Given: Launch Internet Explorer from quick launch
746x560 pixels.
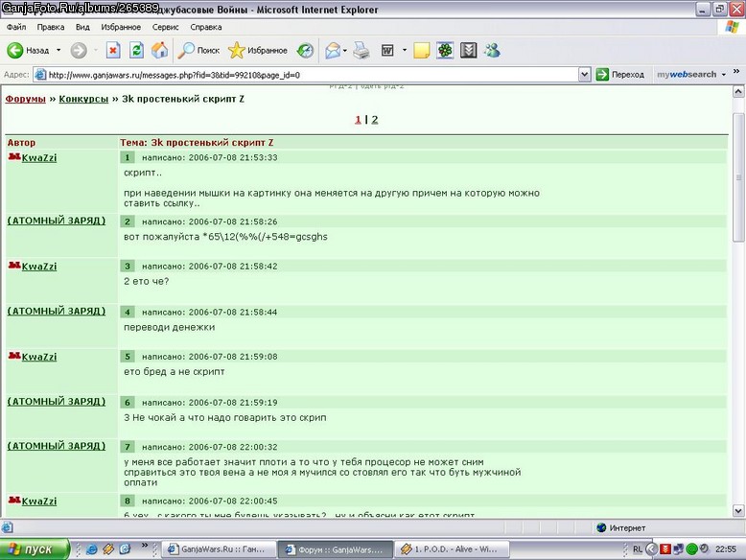Looking at the screenshot, I should [91, 549].
